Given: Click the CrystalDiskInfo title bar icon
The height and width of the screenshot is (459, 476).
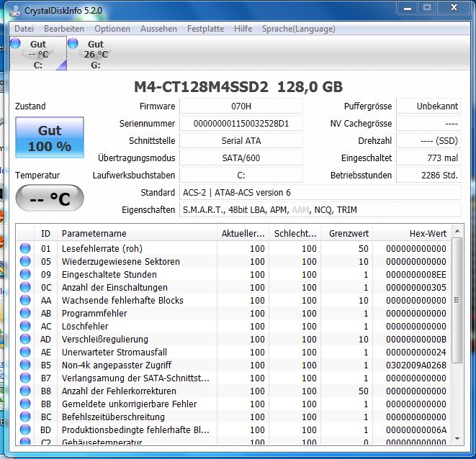Looking at the screenshot, I should (15, 10).
